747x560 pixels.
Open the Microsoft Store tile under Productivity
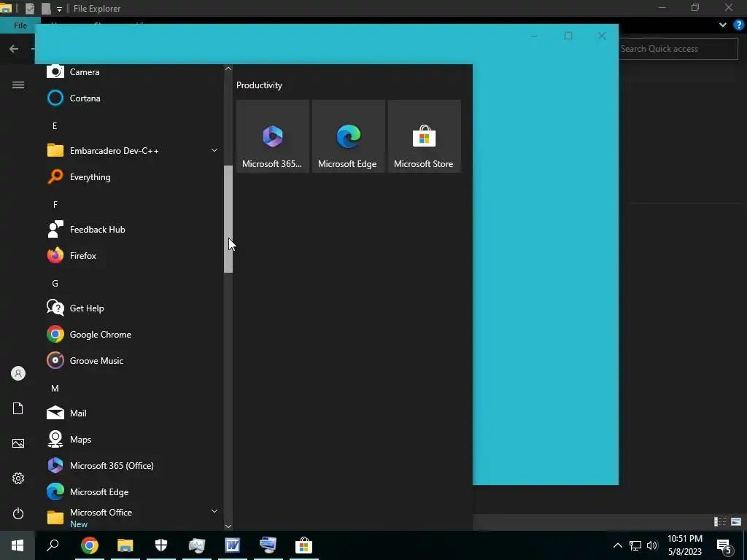424,136
